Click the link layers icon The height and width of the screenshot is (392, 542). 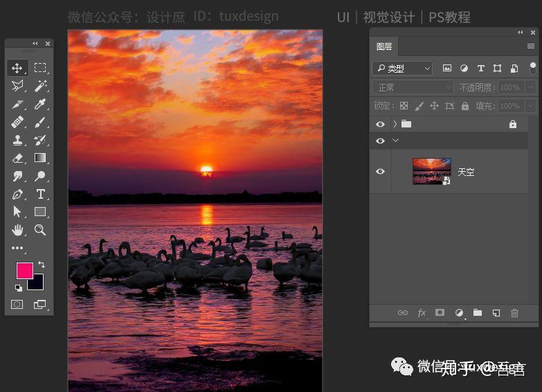(x=403, y=313)
